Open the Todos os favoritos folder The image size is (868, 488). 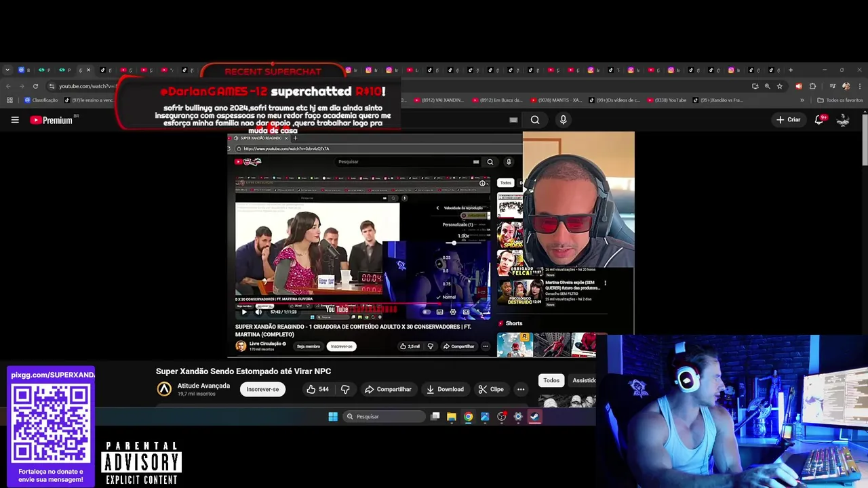(840, 100)
